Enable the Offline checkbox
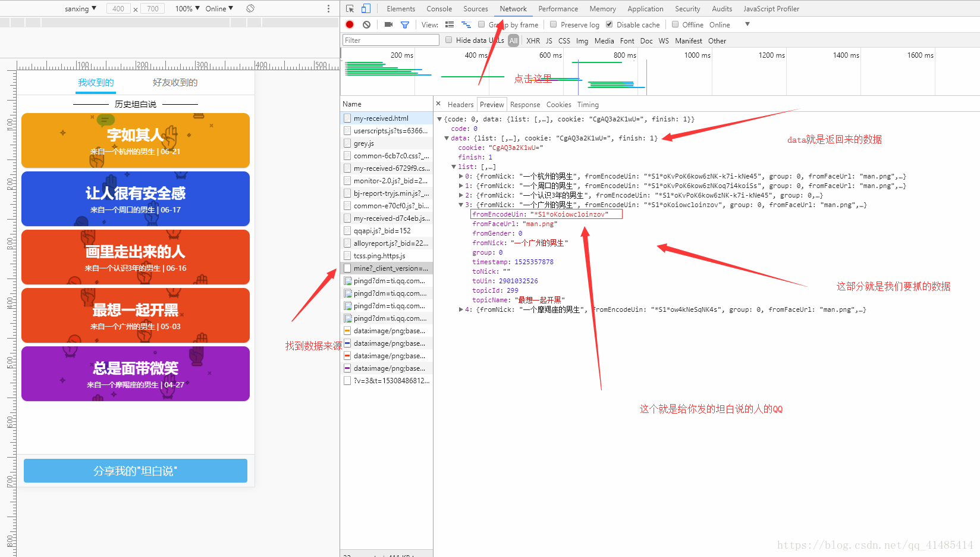The width and height of the screenshot is (980, 557). click(676, 24)
